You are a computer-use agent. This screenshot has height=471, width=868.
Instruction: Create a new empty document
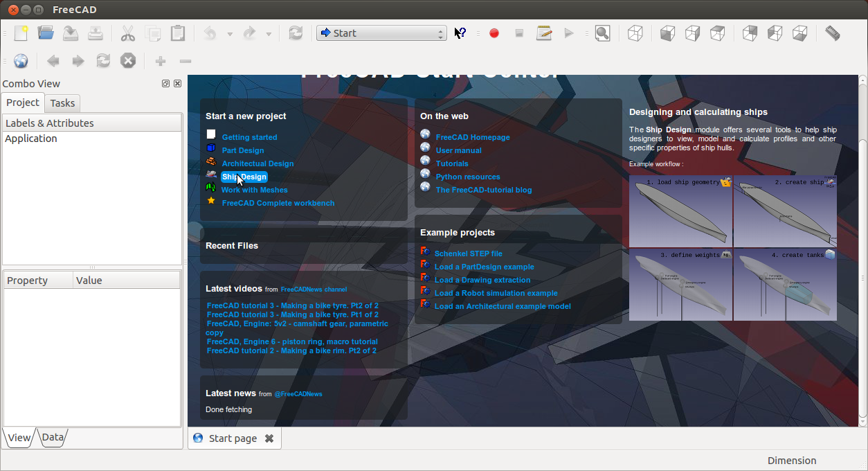[x=21, y=33]
